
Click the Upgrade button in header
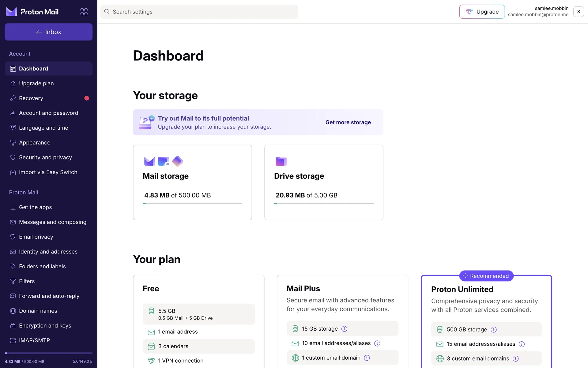[x=482, y=12]
